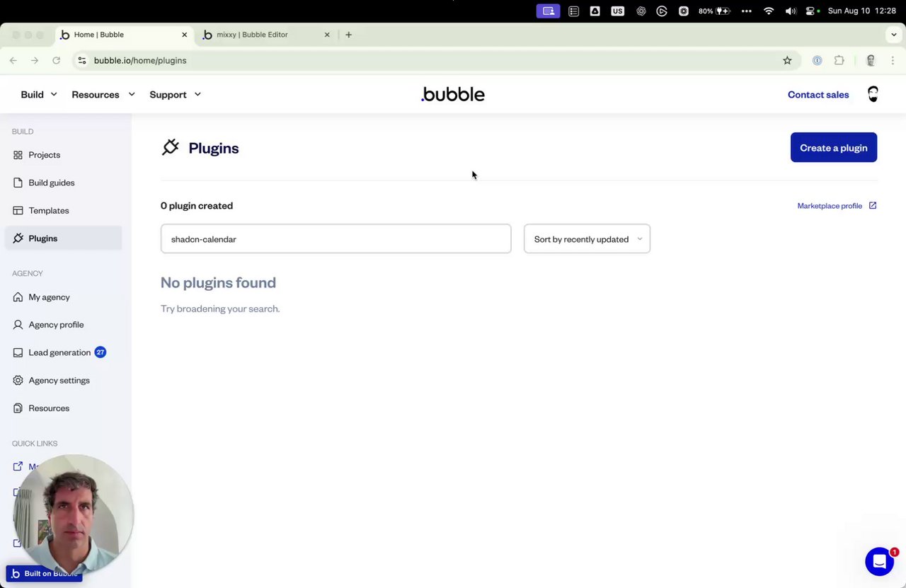Click Build guides document icon
The height and width of the screenshot is (588, 906).
pyautogui.click(x=18, y=183)
